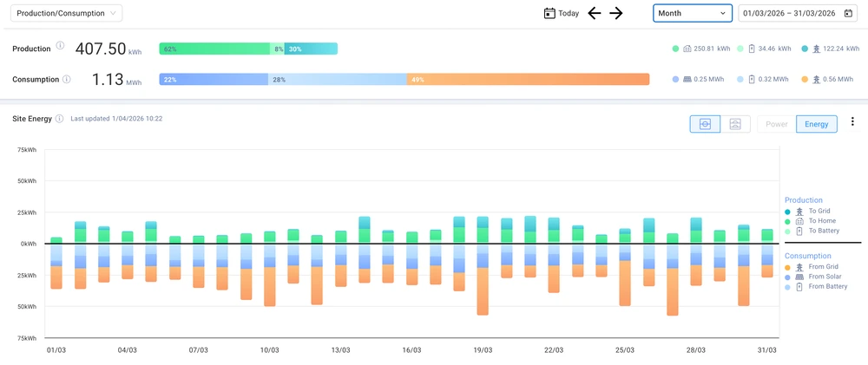Click the Today button label
Screen dimensions: 868x365
pos(569,13)
